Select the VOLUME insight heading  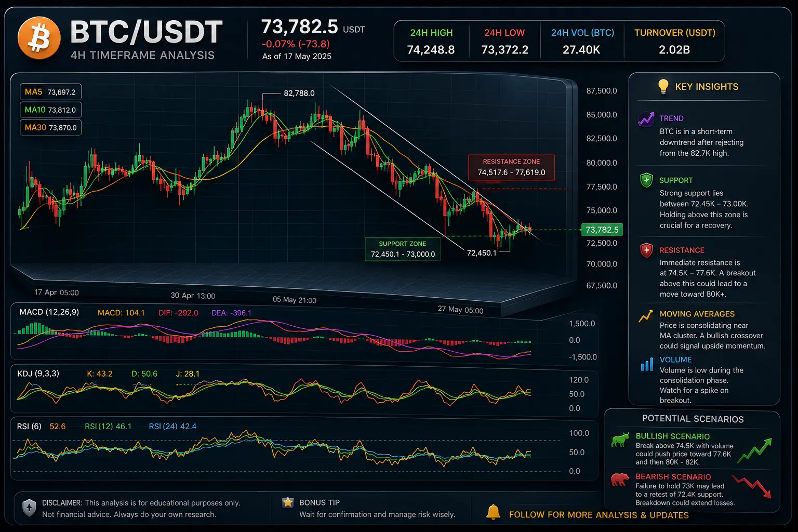click(675, 360)
